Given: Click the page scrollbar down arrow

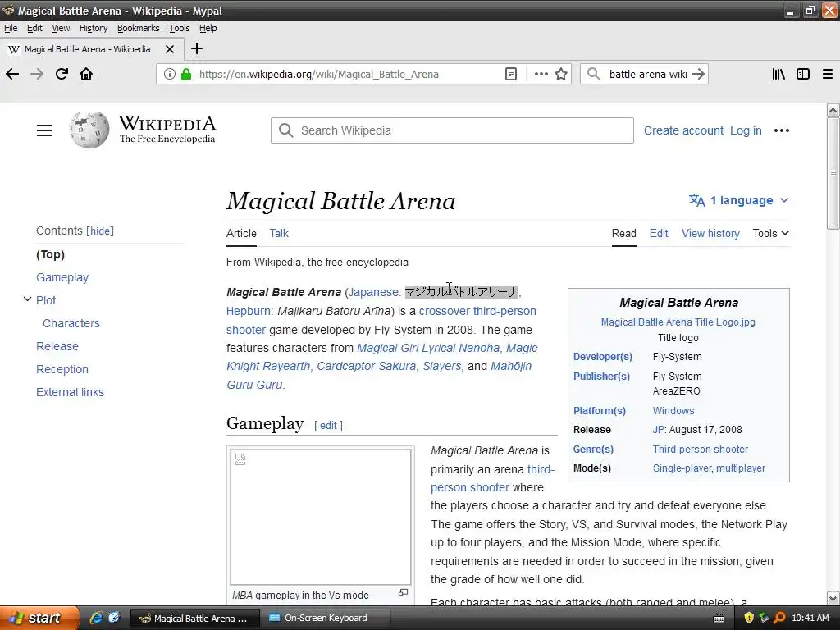Looking at the screenshot, I should 833,598.
